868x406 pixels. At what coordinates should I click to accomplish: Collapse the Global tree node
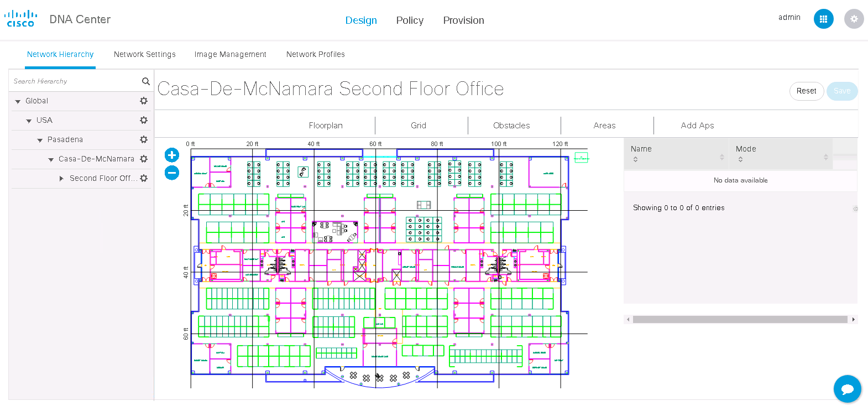tap(18, 102)
